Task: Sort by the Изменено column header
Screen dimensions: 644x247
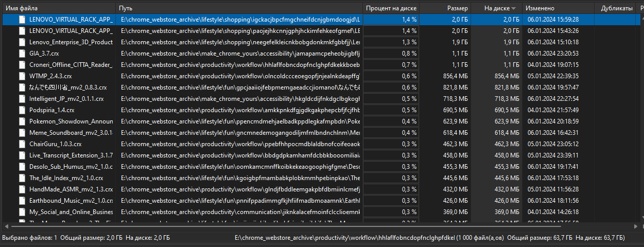Action: pyautogui.click(x=559, y=8)
